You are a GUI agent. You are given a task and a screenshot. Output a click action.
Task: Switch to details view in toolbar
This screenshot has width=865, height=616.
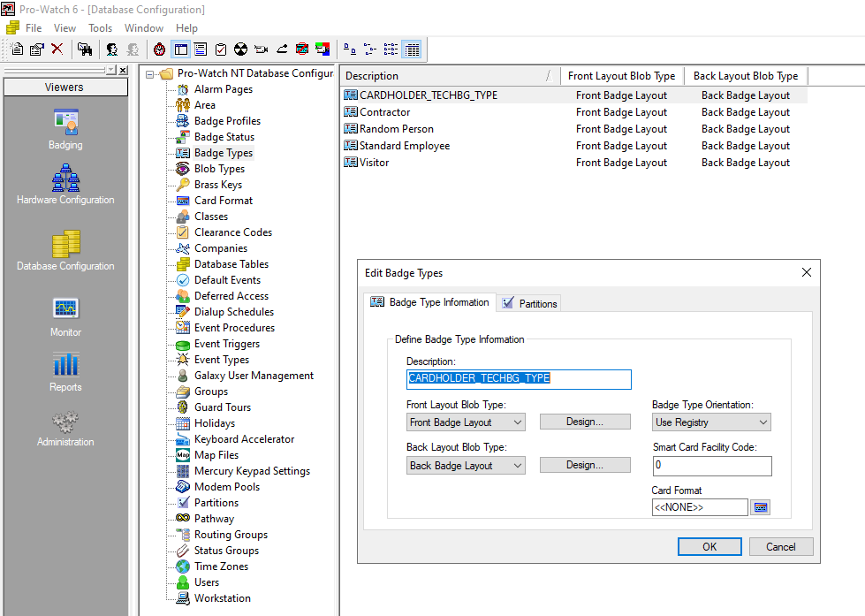pyautogui.click(x=412, y=49)
